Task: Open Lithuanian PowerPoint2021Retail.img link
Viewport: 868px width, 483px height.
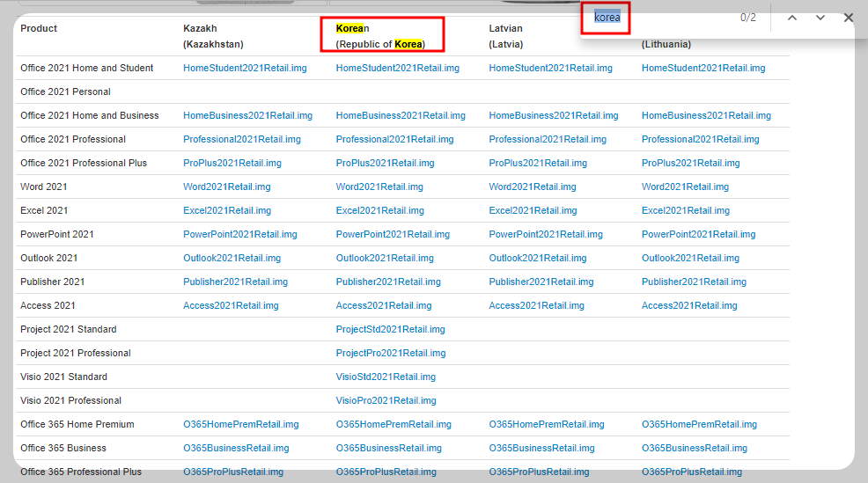Action: click(698, 235)
